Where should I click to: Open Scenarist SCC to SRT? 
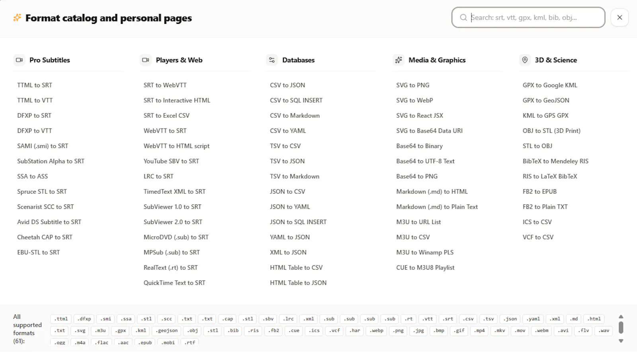[x=45, y=207]
